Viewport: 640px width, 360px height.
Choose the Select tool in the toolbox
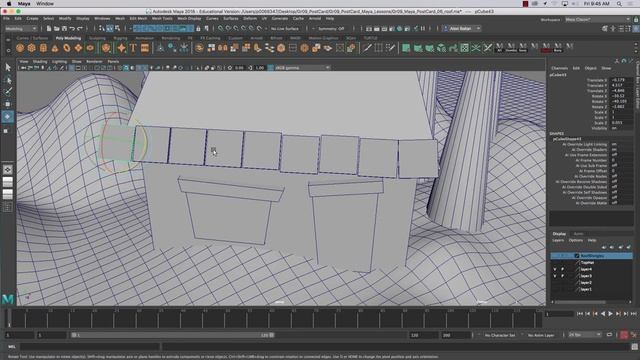(8, 67)
